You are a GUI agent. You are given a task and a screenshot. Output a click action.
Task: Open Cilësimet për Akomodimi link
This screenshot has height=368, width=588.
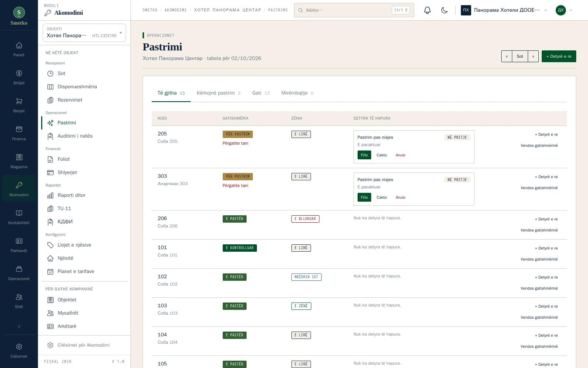tap(85, 345)
